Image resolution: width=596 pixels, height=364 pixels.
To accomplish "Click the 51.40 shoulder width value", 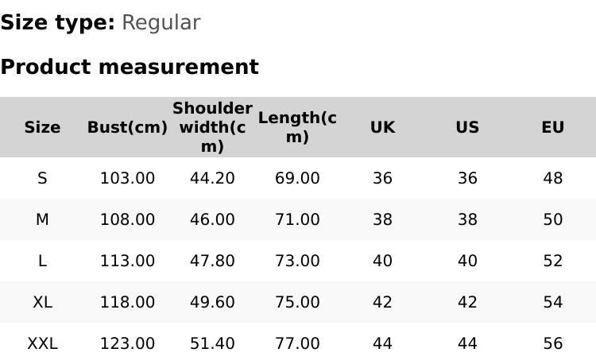I will click(212, 343).
